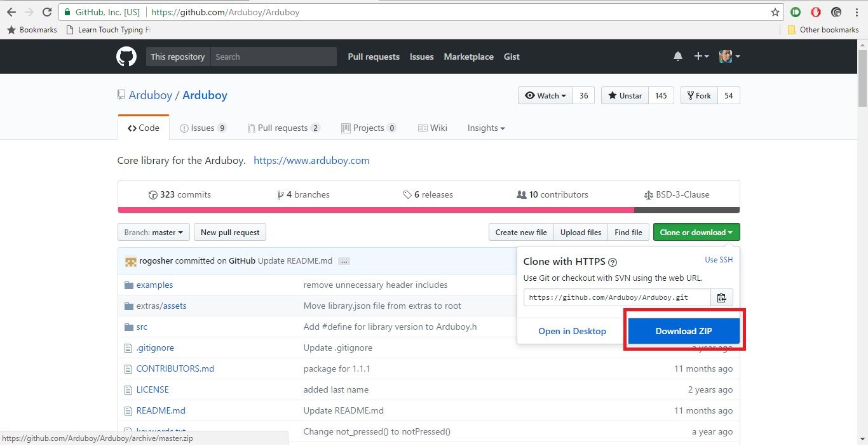
Task: Open the Wiki tab
Action: tap(433, 128)
